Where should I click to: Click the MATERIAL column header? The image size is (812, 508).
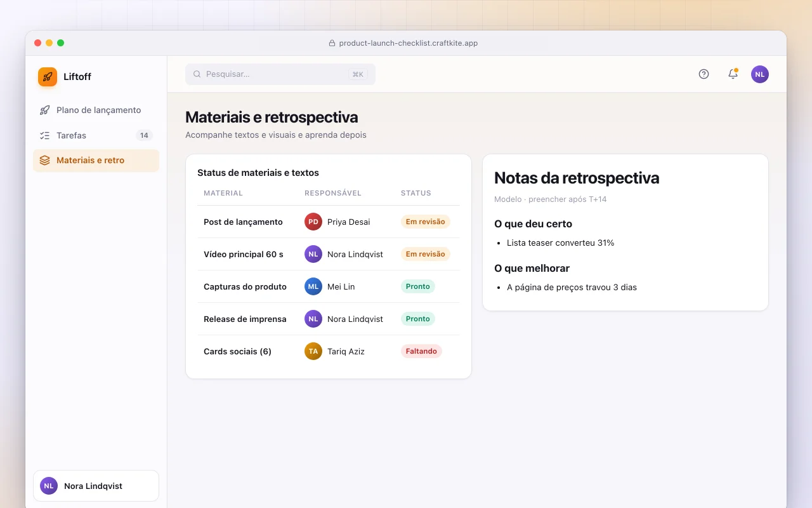(223, 193)
